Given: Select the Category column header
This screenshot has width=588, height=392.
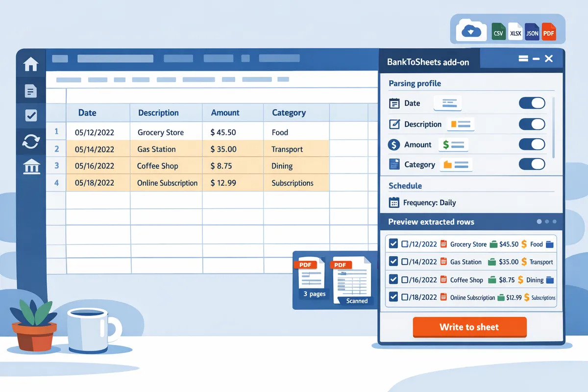Looking at the screenshot, I should 296,113.
